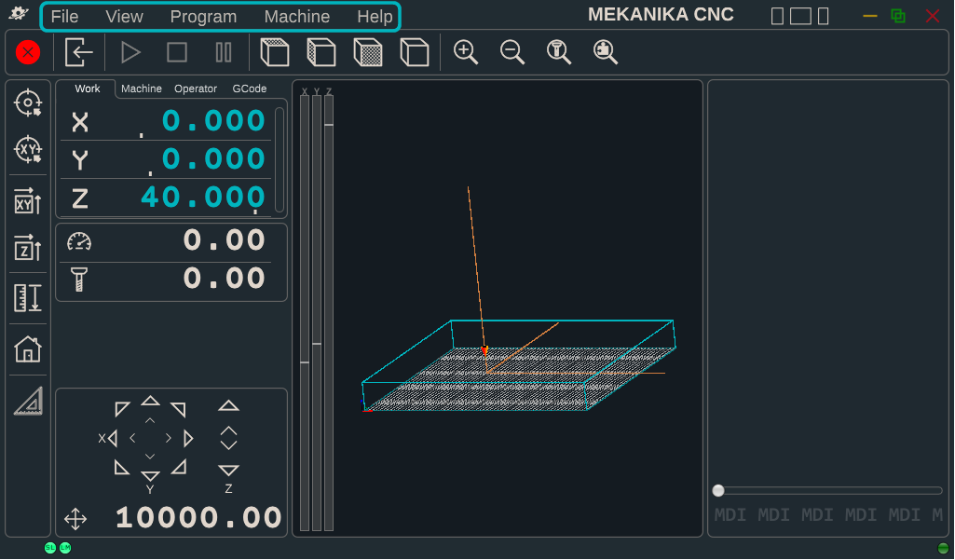955x560 pixels.
Task: Click the feed speed gauge icon
Action: 79,242
